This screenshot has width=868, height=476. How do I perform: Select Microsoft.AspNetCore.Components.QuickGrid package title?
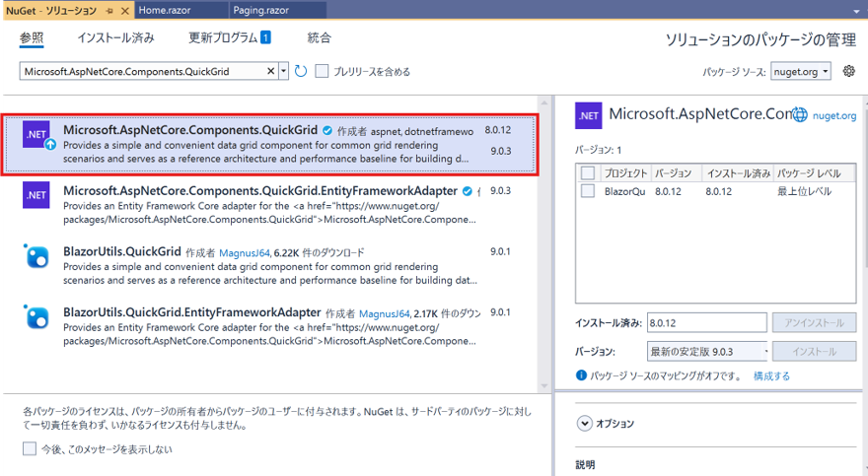point(189,130)
